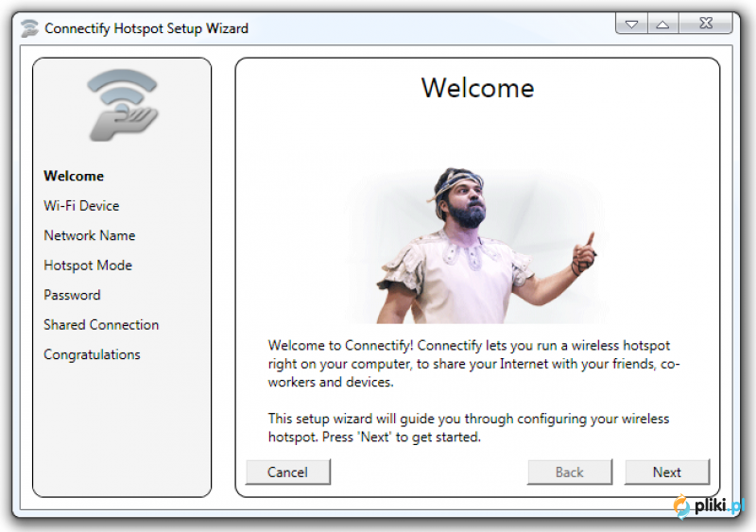Image resolution: width=756 pixels, height=532 pixels.
Task: Click the 'Welcome to Connectify!' paragraph
Action: 474,364
